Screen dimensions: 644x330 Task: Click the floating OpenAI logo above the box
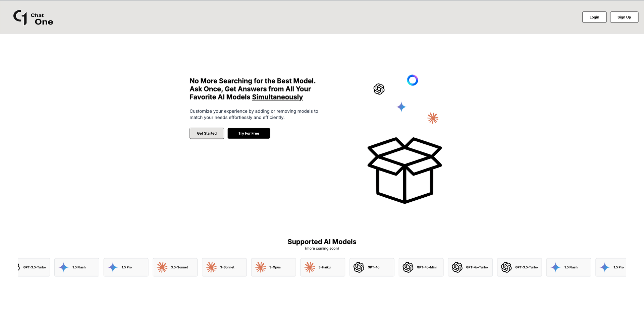click(379, 89)
